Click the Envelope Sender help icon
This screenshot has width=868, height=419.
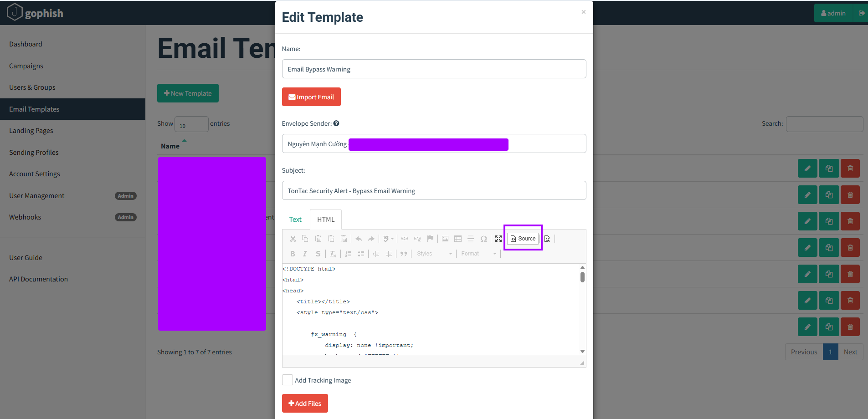pyautogui.click(x=336, y=123)
